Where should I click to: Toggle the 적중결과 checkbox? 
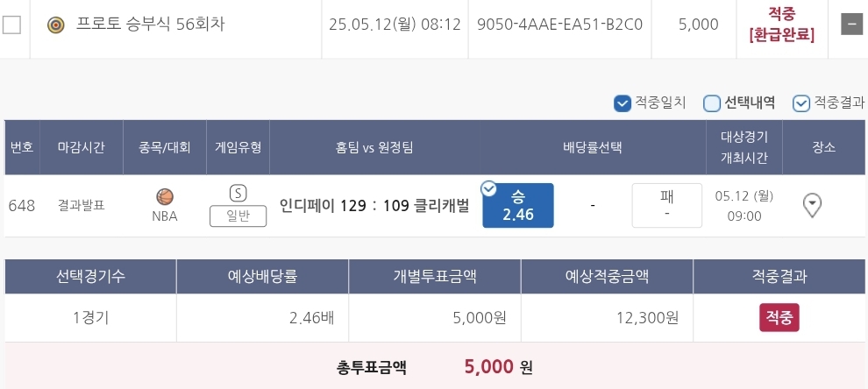(801, 103)
